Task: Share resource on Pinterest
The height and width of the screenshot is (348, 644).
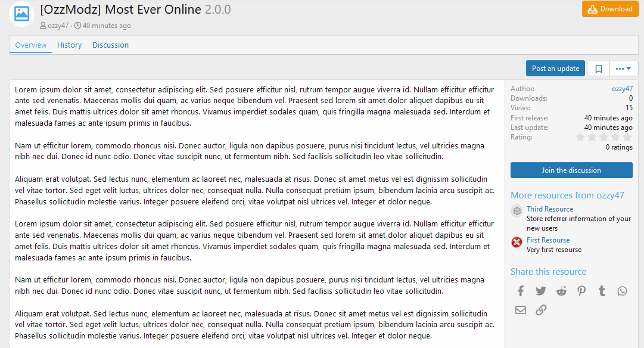Action: [x=581, y=291]
